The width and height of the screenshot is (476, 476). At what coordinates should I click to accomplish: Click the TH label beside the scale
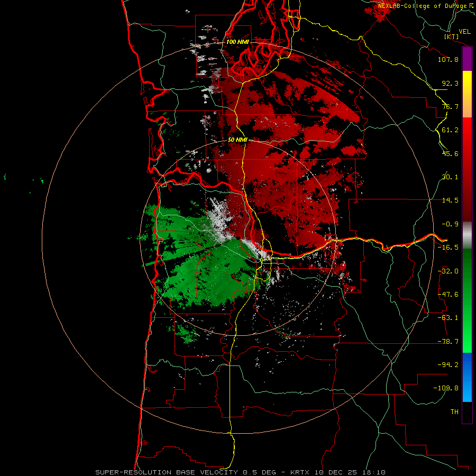pyautogui.click(x=454, y=411)
